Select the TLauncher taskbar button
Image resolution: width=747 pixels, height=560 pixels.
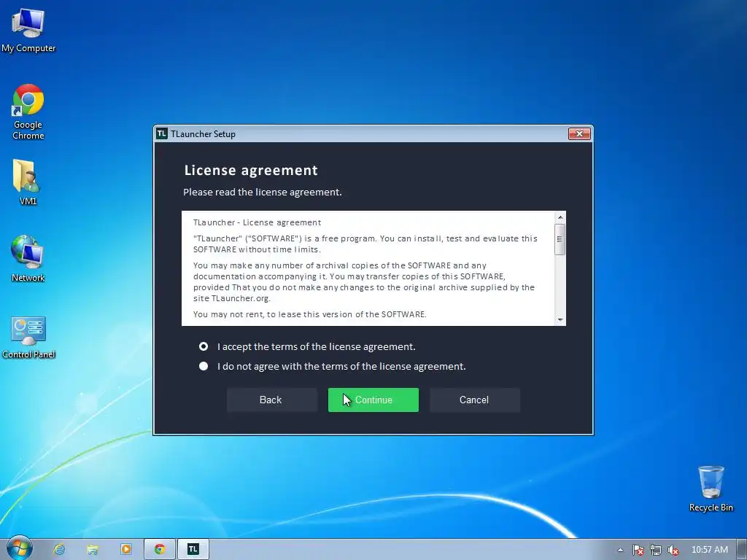pos(193,549)
